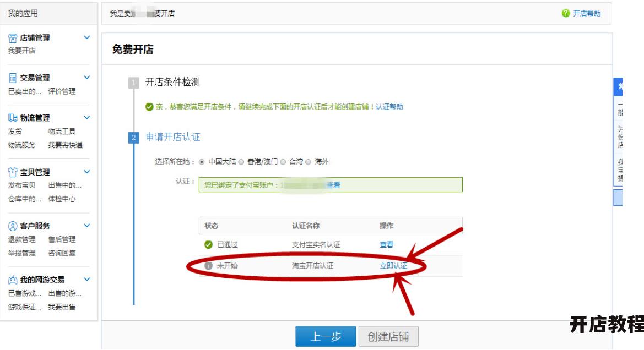
Task: Click the 店铺管理 section heading
Action: click(35, 38)
